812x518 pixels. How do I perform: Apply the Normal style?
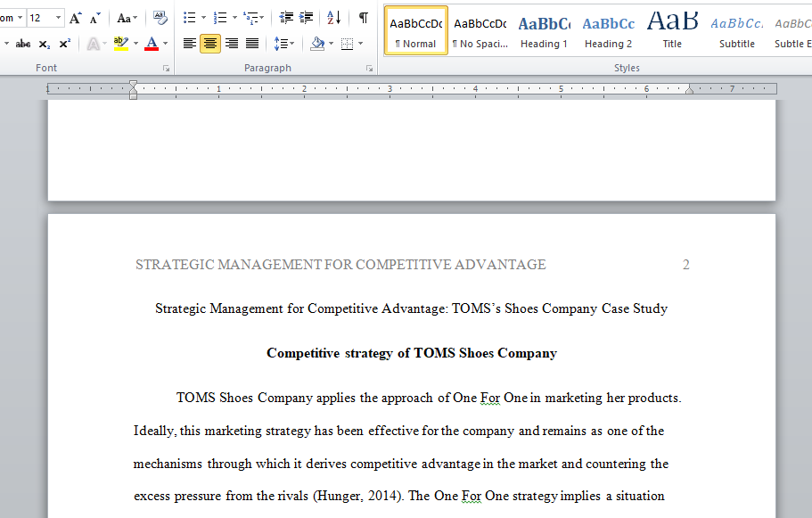416,31
